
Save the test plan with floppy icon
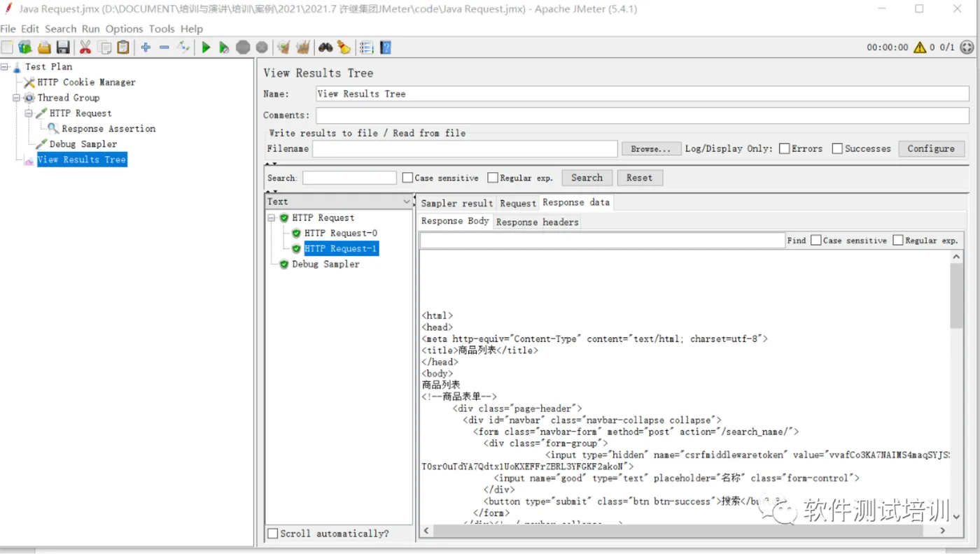(63, 48)
